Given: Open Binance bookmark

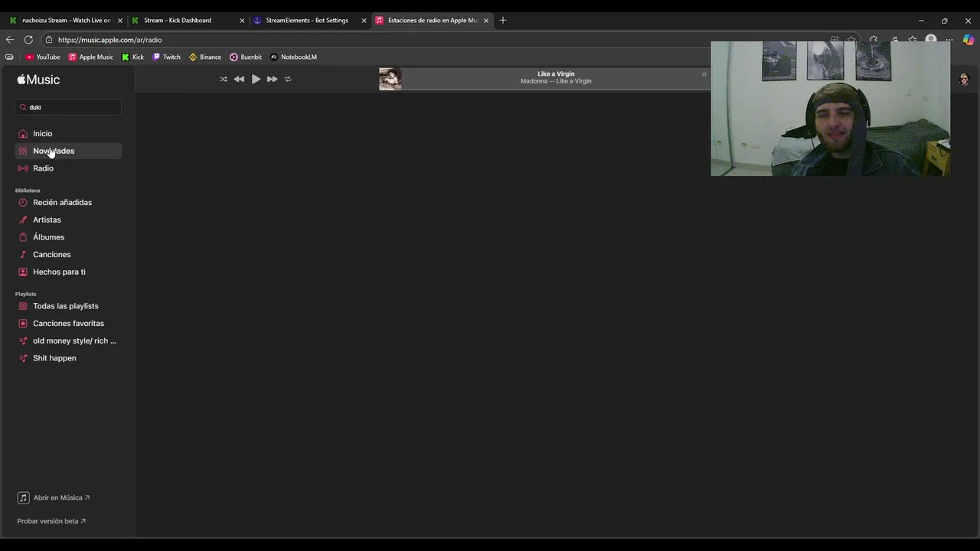Looking at the screenshot, I should tap(205, 57).
